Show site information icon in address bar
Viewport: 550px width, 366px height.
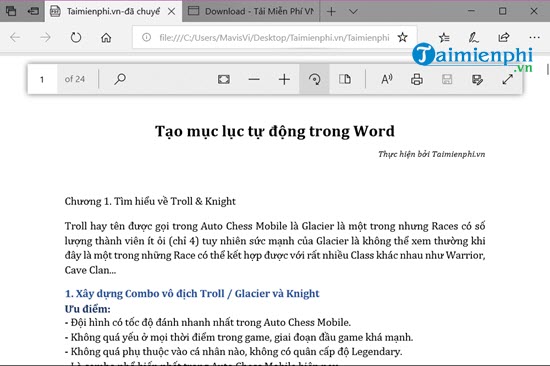[x=146, y=37]
